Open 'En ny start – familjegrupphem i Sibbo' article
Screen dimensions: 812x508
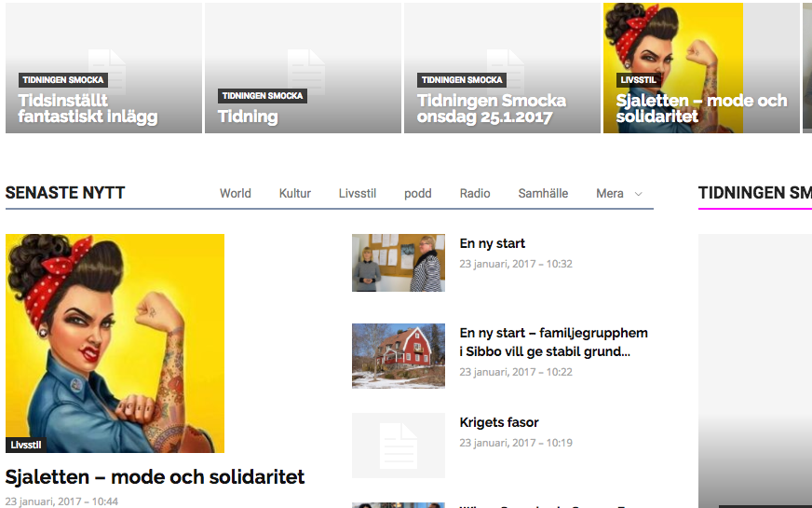[x=553, y=342]
